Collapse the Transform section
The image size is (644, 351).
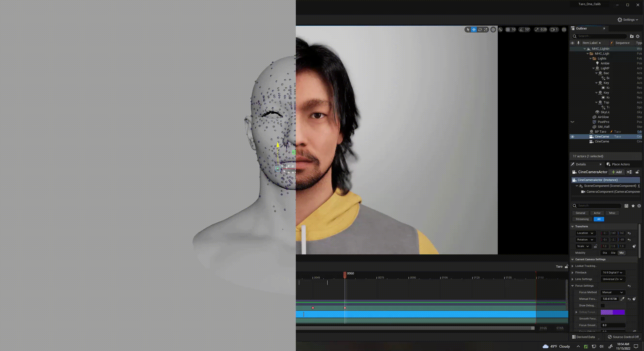pos(573,226)
